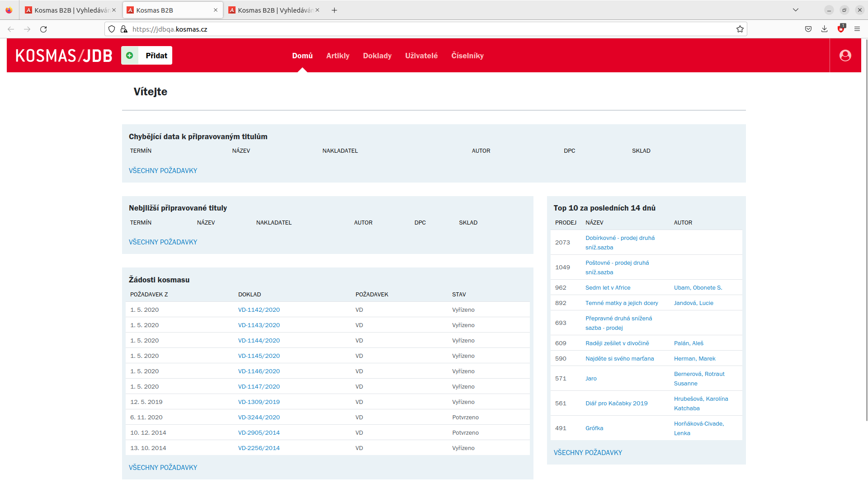Go to the Doklady menu
The image size is (868, 488).
[x=377, y=56]
